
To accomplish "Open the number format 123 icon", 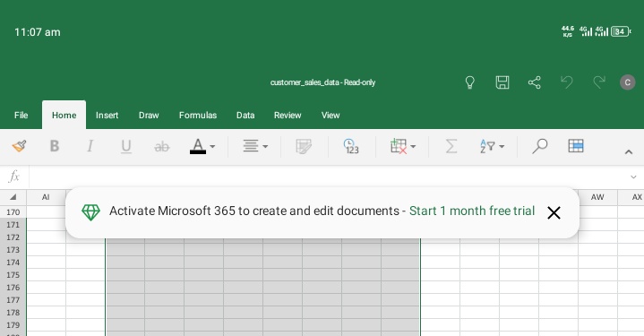I will [351, 146].
